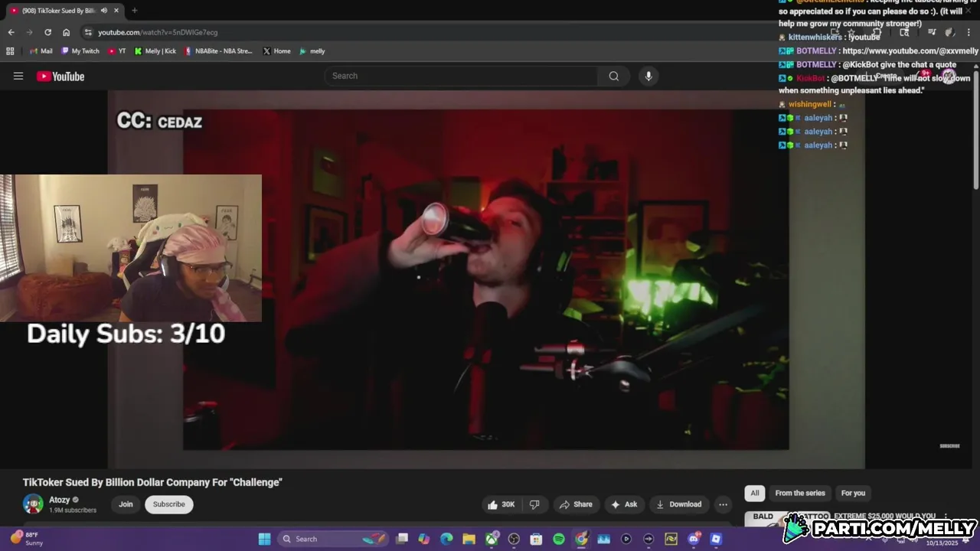Viewport: 980px width, 551px height.
Task: Click the 1.9M subscribers text
Action: click(x=73, y=510)
